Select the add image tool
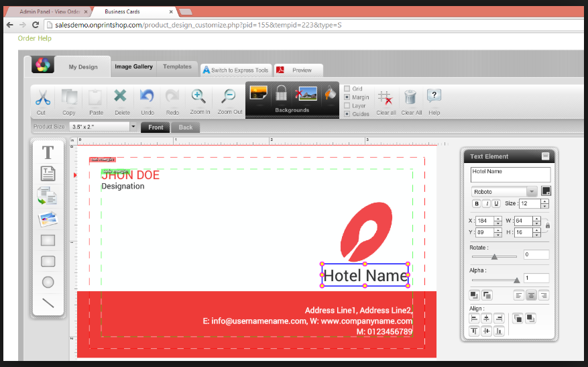 coord(48,219)
